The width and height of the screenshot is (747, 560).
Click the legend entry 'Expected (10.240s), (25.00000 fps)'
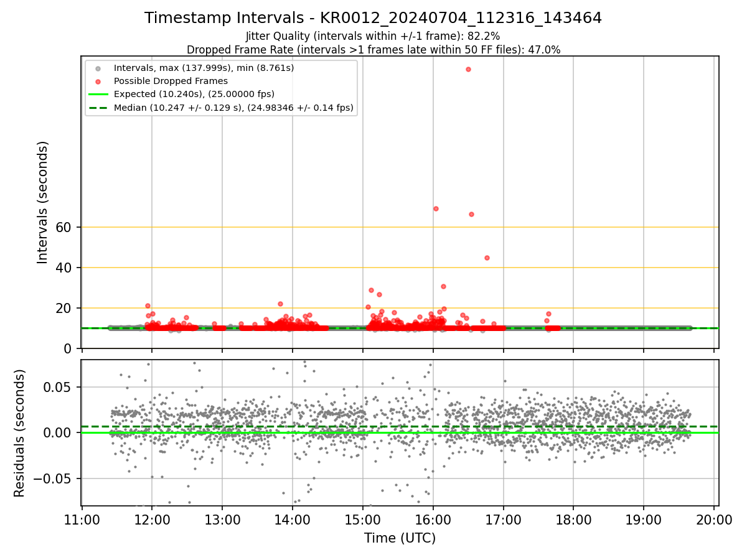pyautogui.click(x=194, y=95)
